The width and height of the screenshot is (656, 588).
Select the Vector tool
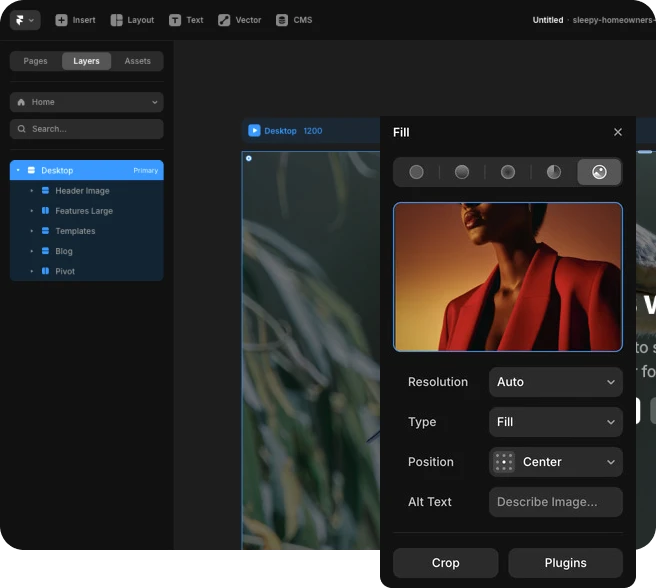(x=239, y=20)
